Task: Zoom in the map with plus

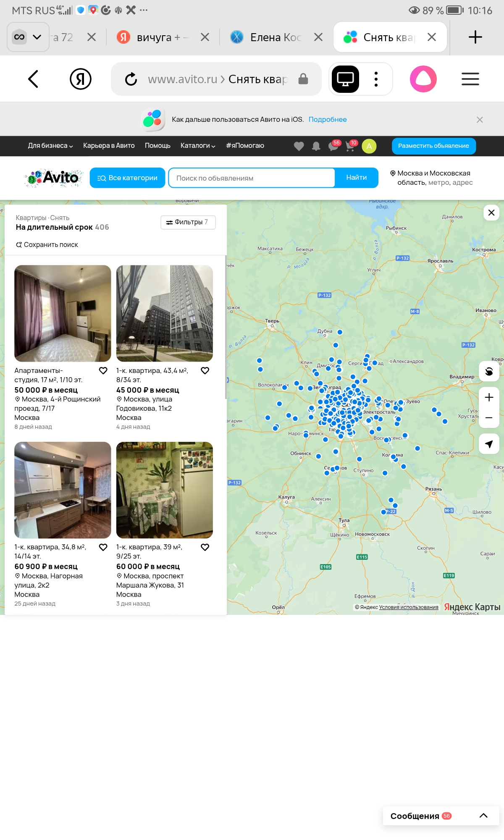Action: [x=489, y=397]
